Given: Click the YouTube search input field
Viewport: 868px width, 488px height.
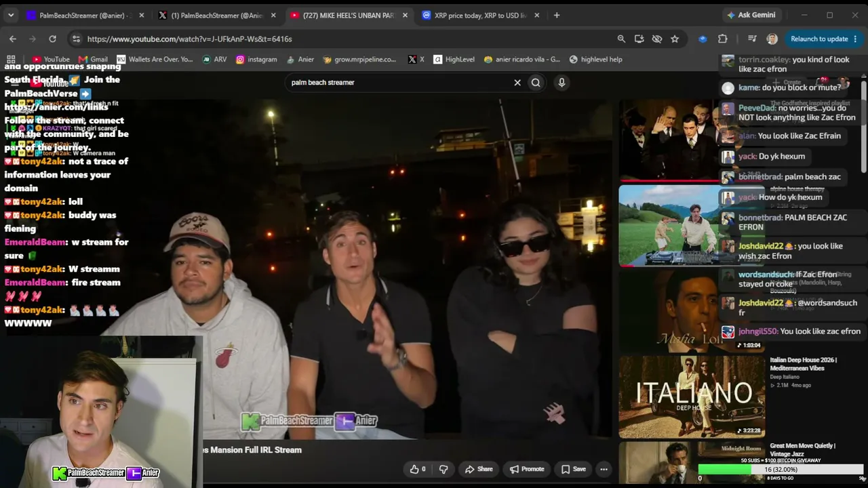Looking at the screenshot, I should click(400, 83).
